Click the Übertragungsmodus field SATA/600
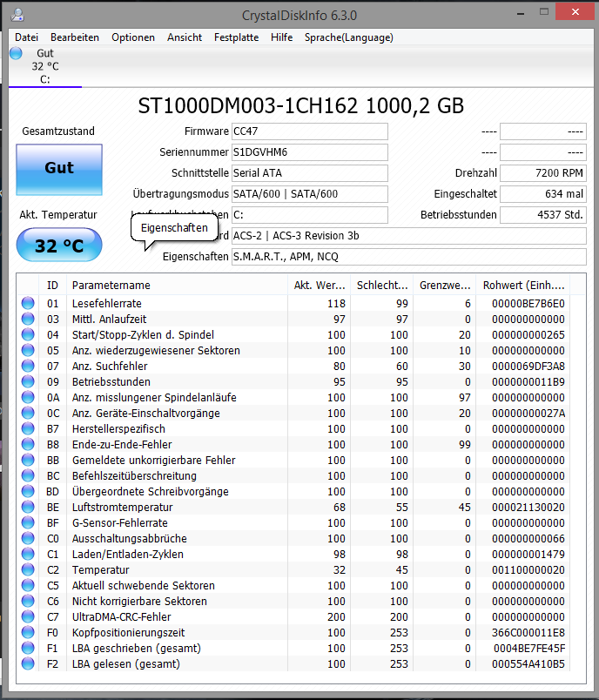Screen dimensions: 599x700 coord(310,194)
